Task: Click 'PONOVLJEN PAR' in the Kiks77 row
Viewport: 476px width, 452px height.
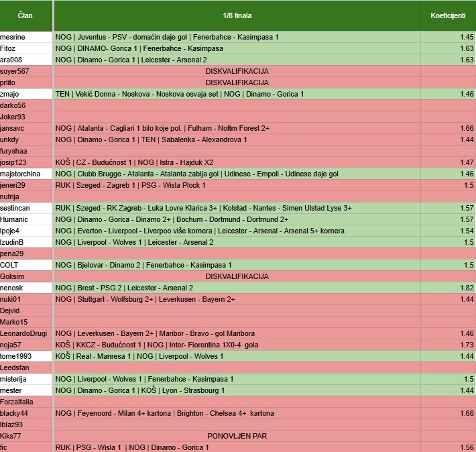Action: pyautogui.click(x=237, y=436)
